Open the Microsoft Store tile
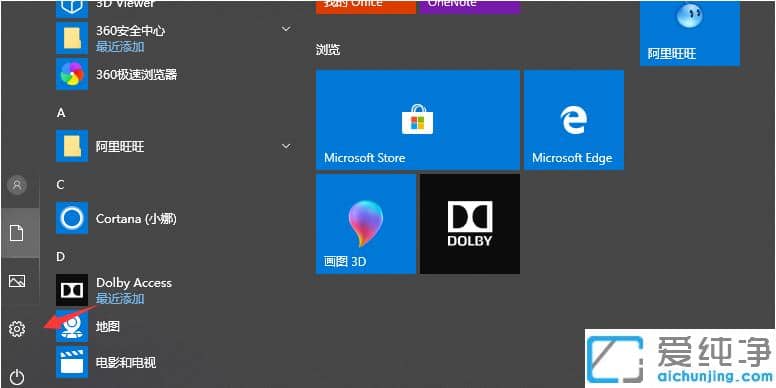This screenshot has height=388, width=776. point(418,120)
